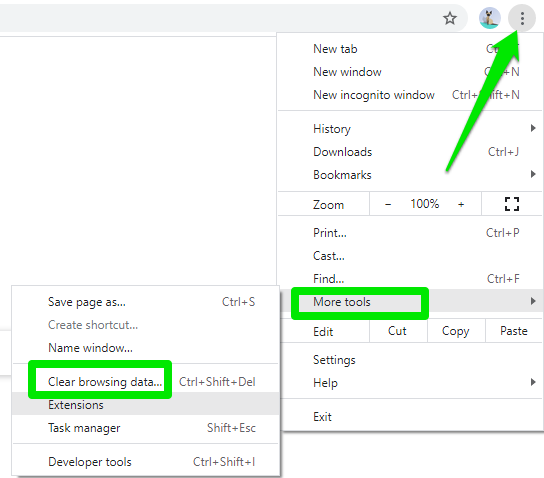Viewport: 544px width, 478px height.
Task: Expand the Bookmarks submenu arrow
Action: point(533,174)
